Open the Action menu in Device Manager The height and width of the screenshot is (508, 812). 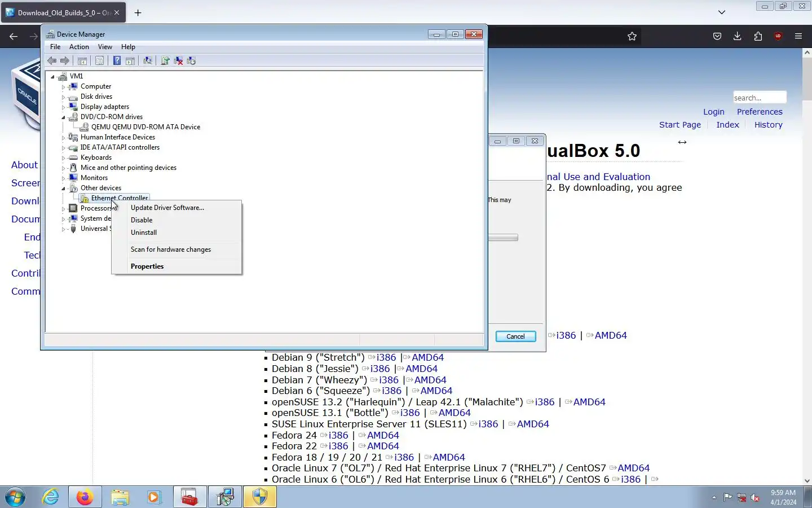pyautogui.click(x=79, y=47)
